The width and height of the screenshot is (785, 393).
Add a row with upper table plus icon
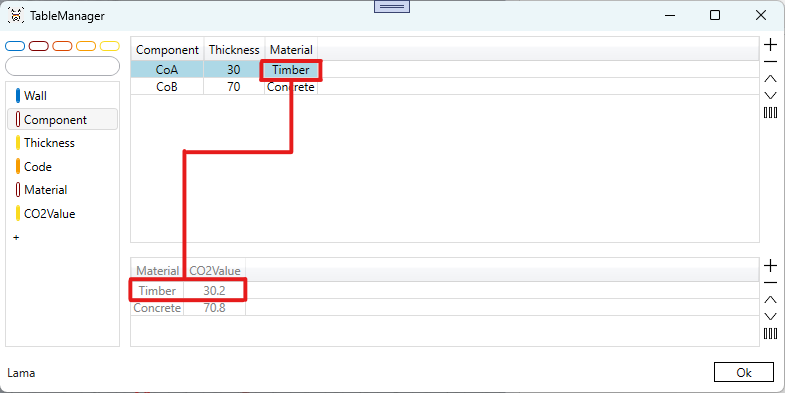770,45
